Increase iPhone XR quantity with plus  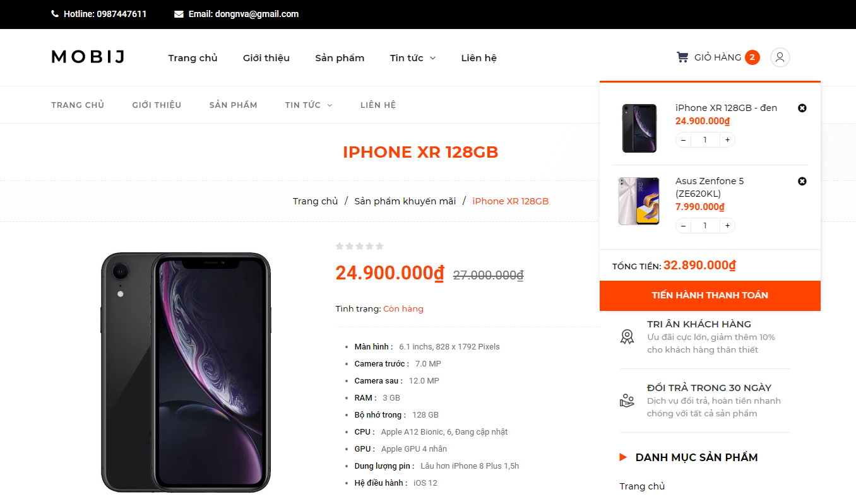(x=728, y=140)
